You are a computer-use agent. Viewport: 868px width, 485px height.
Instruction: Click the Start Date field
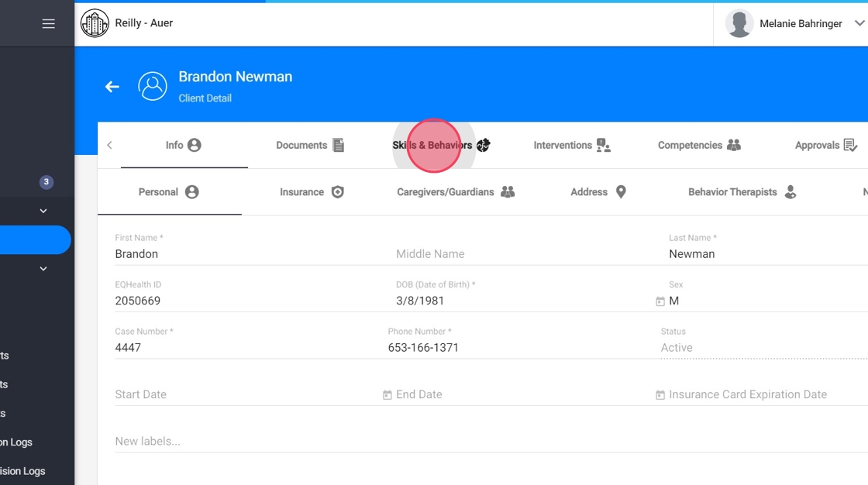tap(247, 394)
